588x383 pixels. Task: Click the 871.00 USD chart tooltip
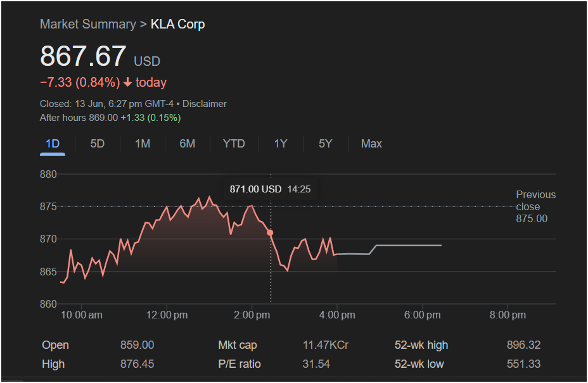pyautogui.click(x=271, y=189)
